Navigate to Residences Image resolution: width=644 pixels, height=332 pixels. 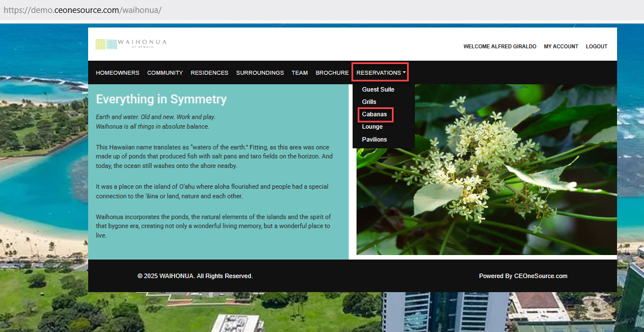(x=209, y=73)
